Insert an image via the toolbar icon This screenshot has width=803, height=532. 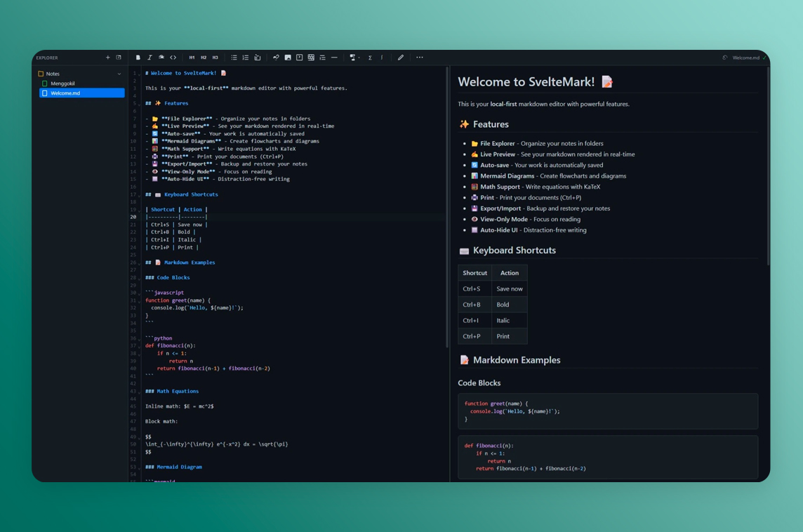pos(288,58)
